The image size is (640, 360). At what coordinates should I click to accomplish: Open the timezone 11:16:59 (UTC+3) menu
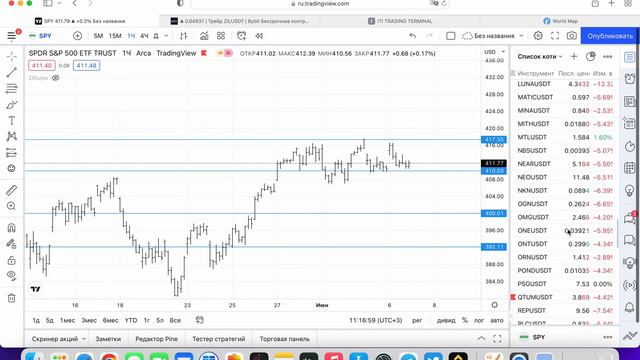point(376,320)
